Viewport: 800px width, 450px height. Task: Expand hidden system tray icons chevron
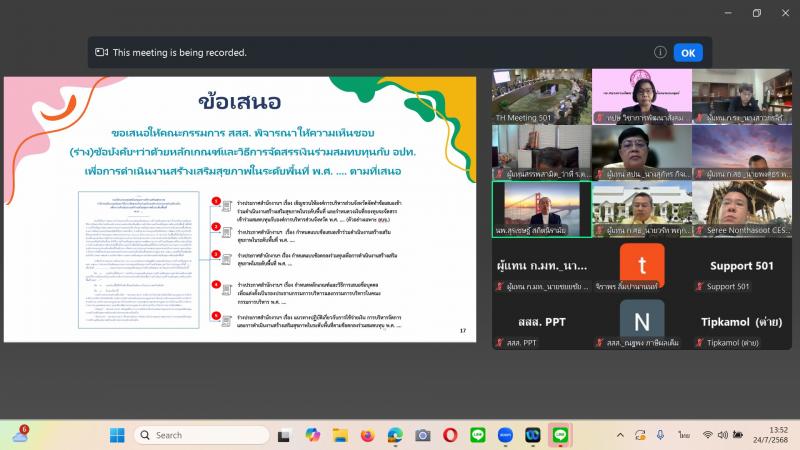620,435
